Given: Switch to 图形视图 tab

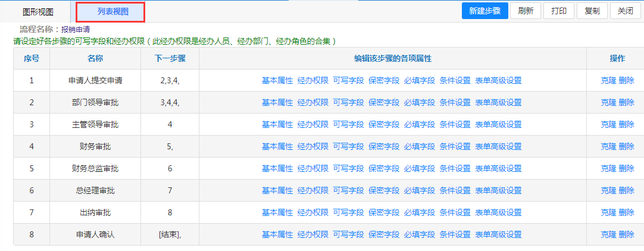Looking at the screenshot, I should (x=37, y=12).
